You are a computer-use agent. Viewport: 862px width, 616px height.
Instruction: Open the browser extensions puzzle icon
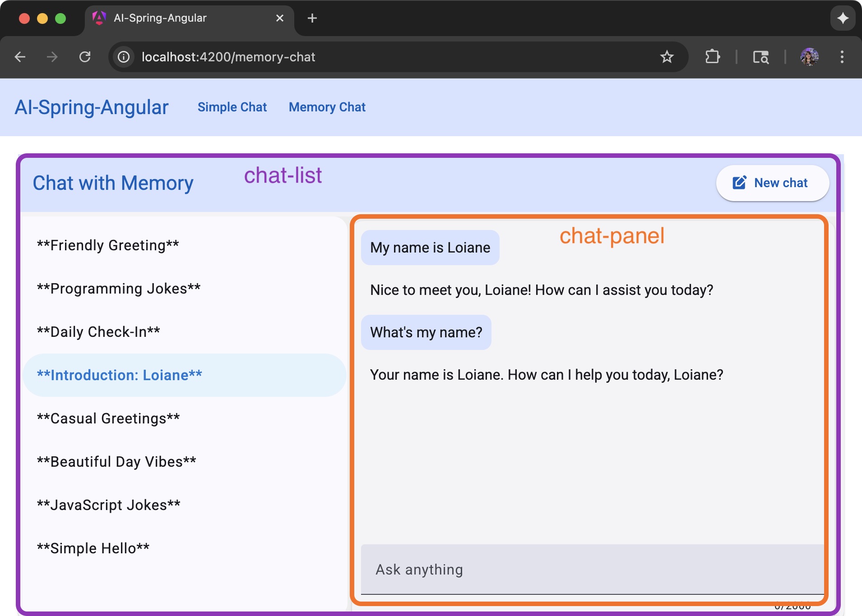click(x=712, y=57)
